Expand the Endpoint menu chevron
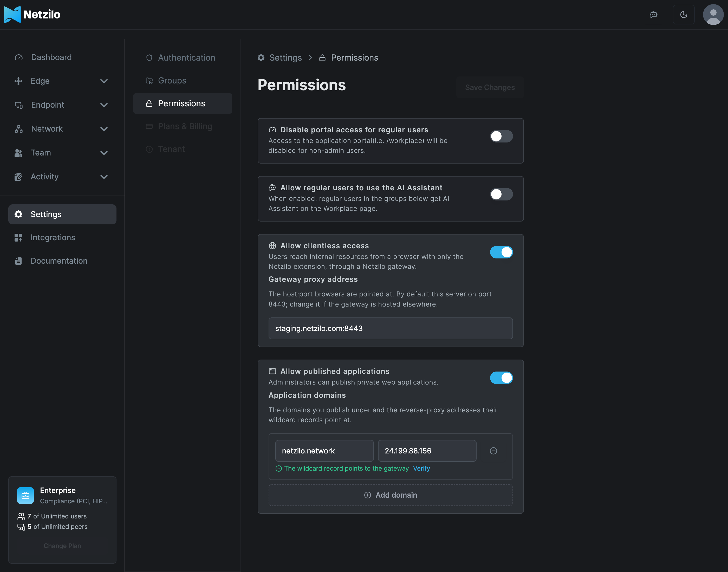This screenshot has width=728, height=572. click(104, 105)
